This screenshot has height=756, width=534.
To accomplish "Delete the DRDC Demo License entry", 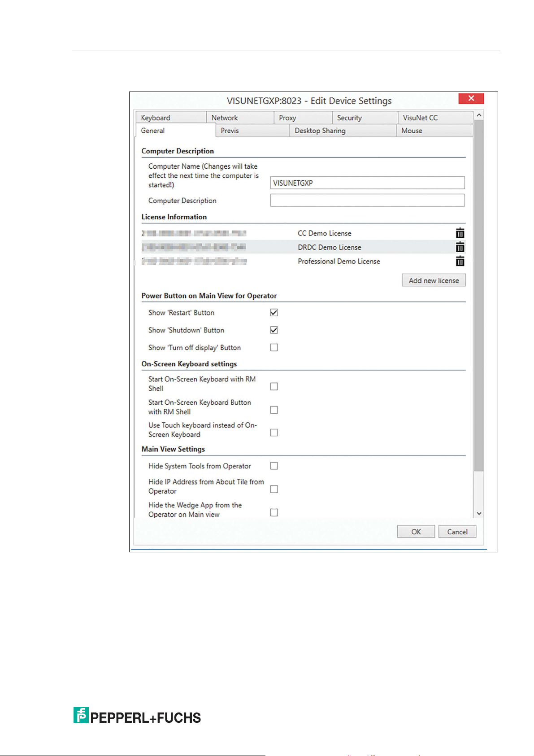I will click(460, 247).
